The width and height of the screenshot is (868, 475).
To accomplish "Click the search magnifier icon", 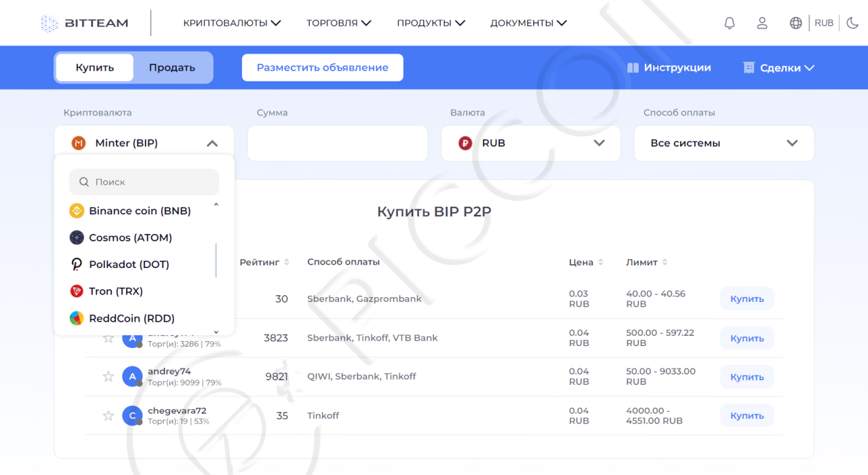I will [84, 182].
